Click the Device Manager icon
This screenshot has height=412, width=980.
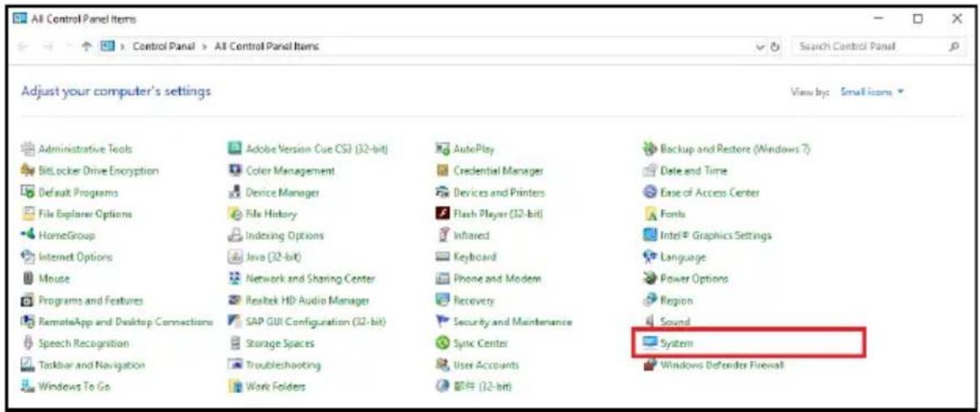click(x=234, y=192)
